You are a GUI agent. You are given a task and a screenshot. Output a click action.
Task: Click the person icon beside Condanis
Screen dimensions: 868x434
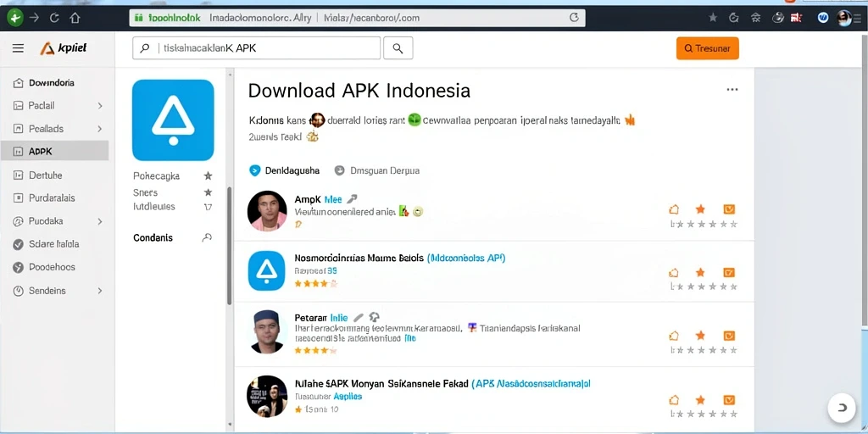point(207,237)
